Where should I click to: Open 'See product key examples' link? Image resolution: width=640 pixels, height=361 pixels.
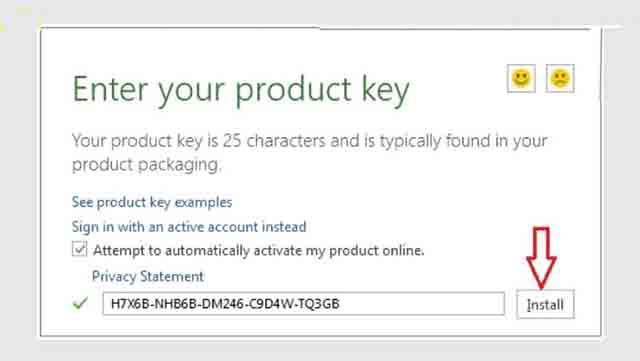152,202
